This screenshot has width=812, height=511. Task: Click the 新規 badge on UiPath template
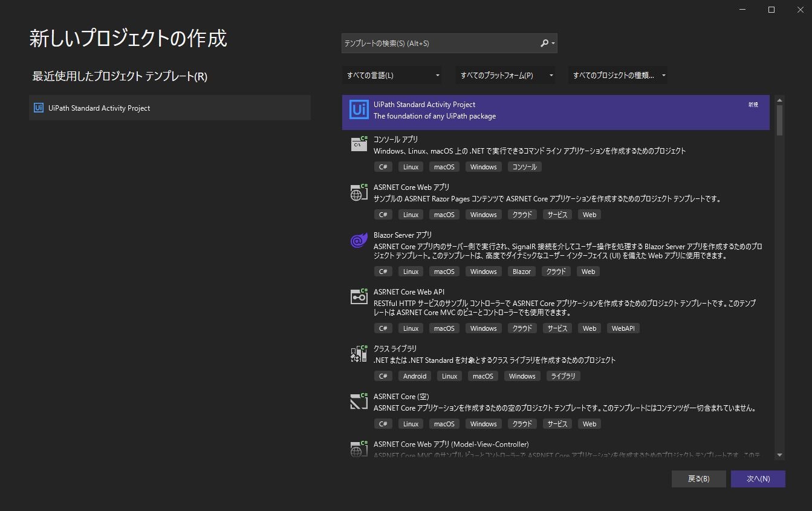753,105
